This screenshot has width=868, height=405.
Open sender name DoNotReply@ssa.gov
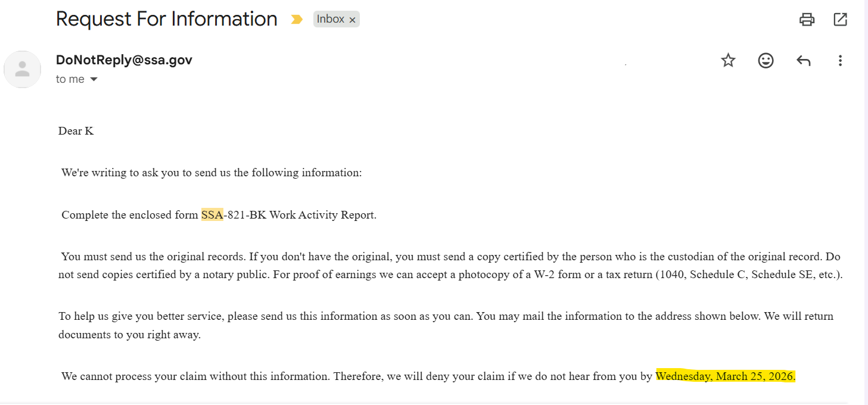[x=124, y=60]
